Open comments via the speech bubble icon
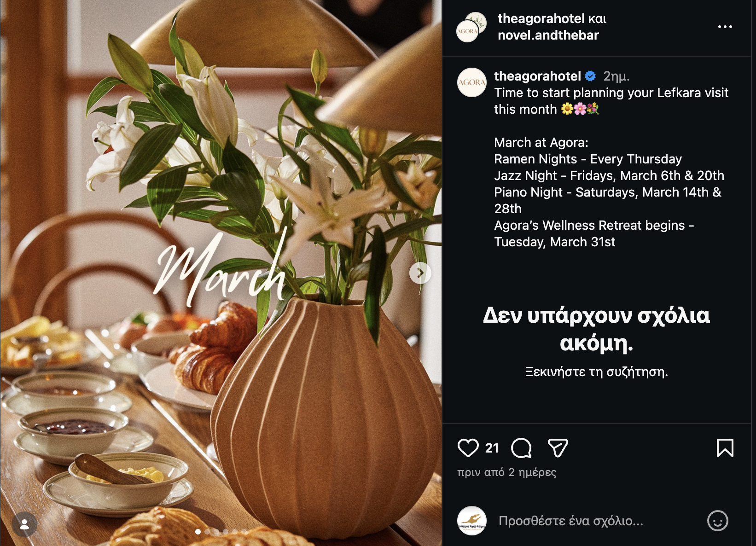Viewport: 756px width, 546px height. (521, 448)
